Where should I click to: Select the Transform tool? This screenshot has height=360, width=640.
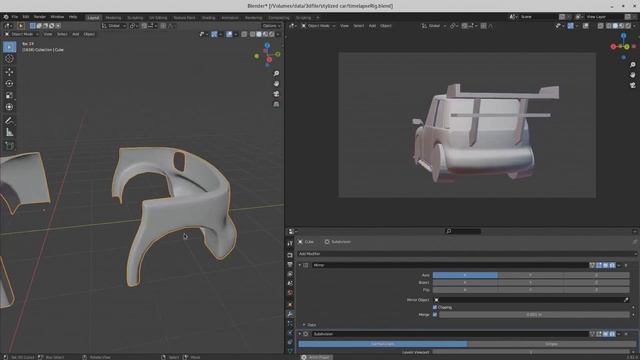(9, 107)
